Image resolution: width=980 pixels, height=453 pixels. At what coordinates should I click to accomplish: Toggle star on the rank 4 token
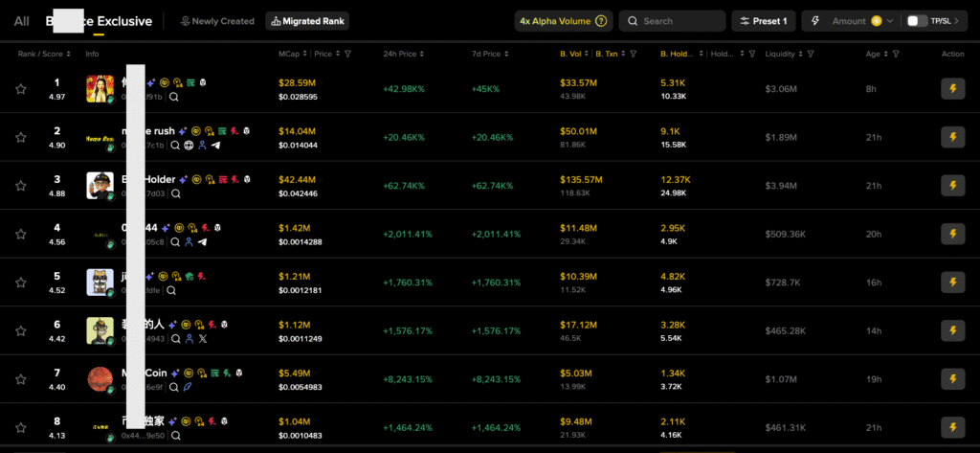point(20,234)
